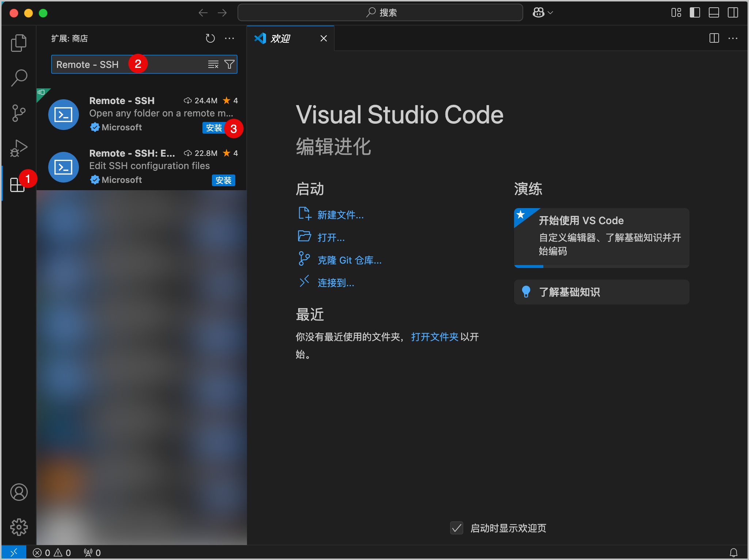Open 开始使用 VS Code walkthrough card

pos(601,238)
